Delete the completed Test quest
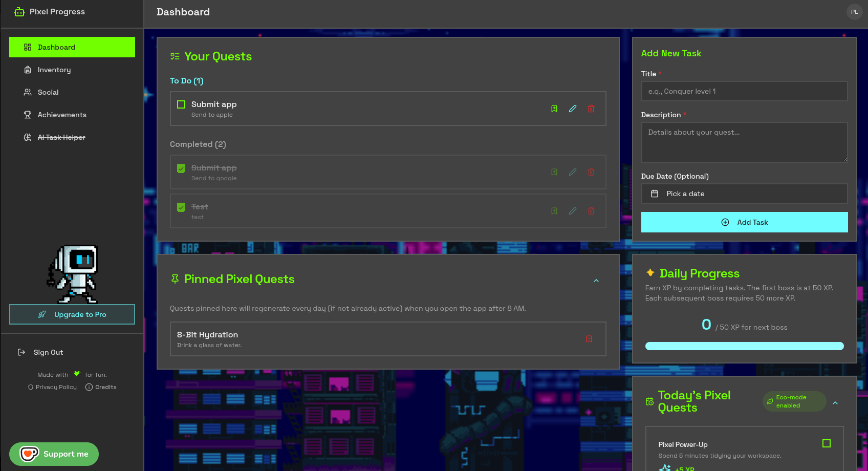The image size is (868, 471). click(591, 211)
